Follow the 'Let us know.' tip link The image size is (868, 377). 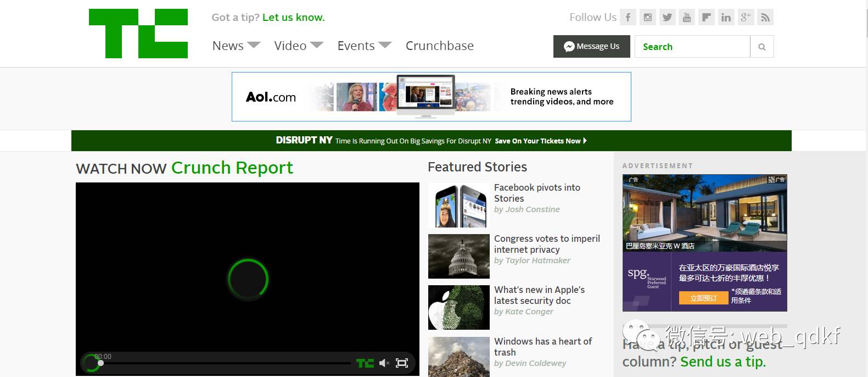tap(294, 17)
